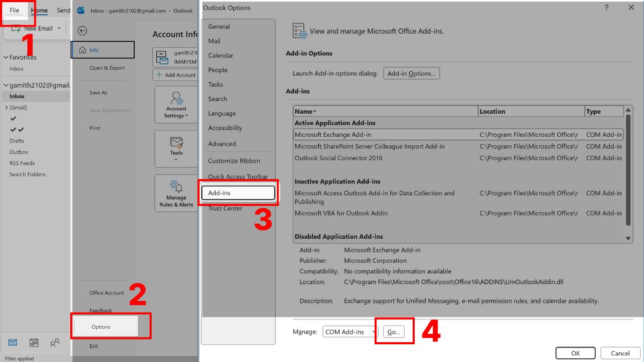
Task: Select Language category in Outlook Options
Action: coord(222,113)
